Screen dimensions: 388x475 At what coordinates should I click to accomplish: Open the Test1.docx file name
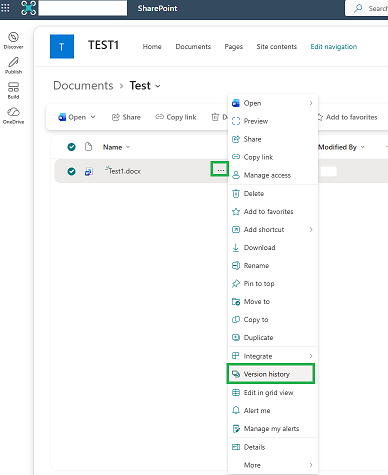(x=125, y=171)
